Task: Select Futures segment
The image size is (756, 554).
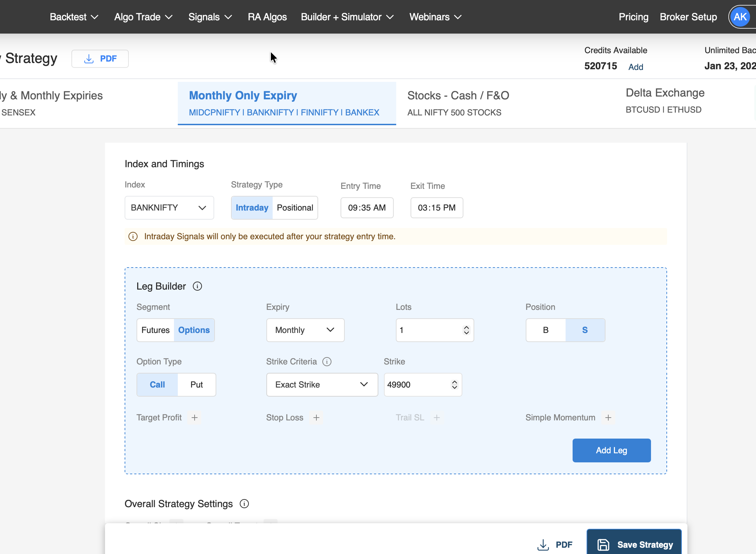Action: click(x=155, y=330)
